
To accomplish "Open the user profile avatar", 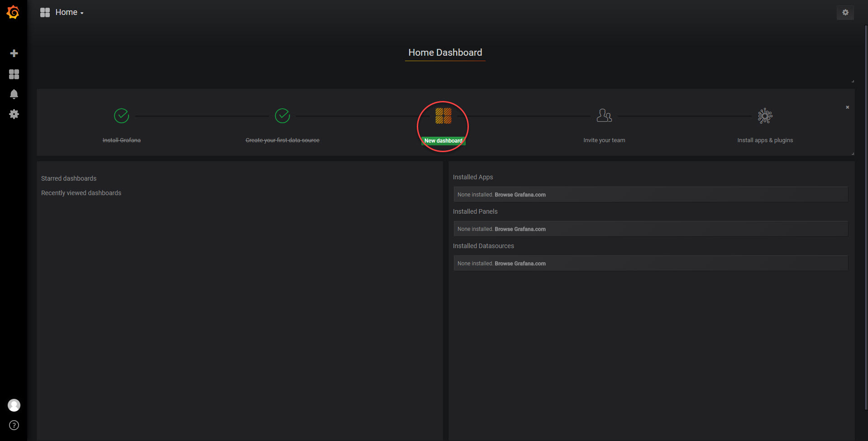I will [14, 405].
